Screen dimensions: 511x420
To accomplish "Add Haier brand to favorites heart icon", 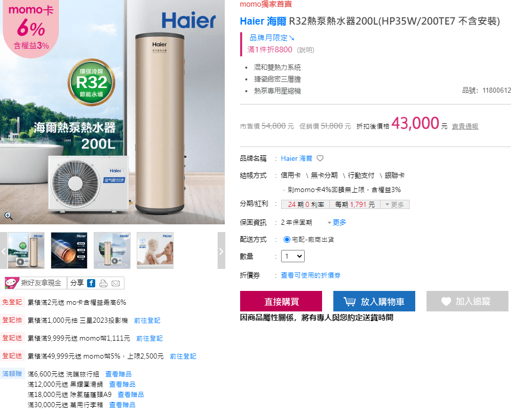I will (320, 158).
